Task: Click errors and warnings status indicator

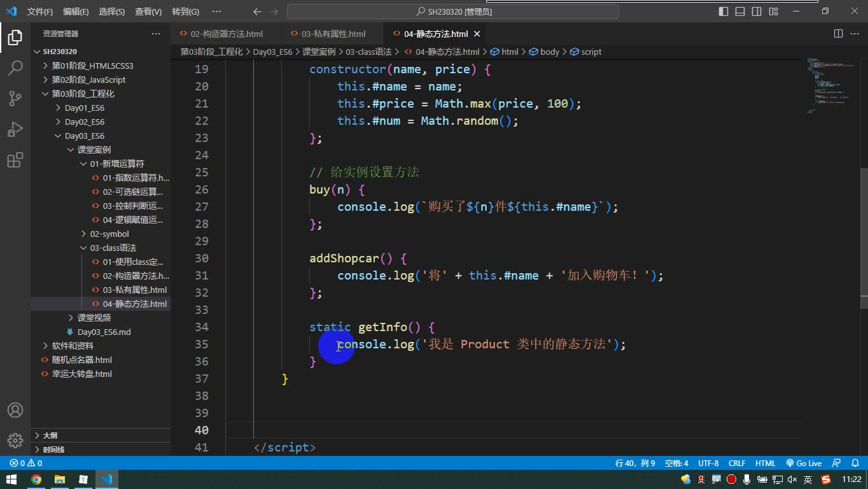Action: [25, 464]
